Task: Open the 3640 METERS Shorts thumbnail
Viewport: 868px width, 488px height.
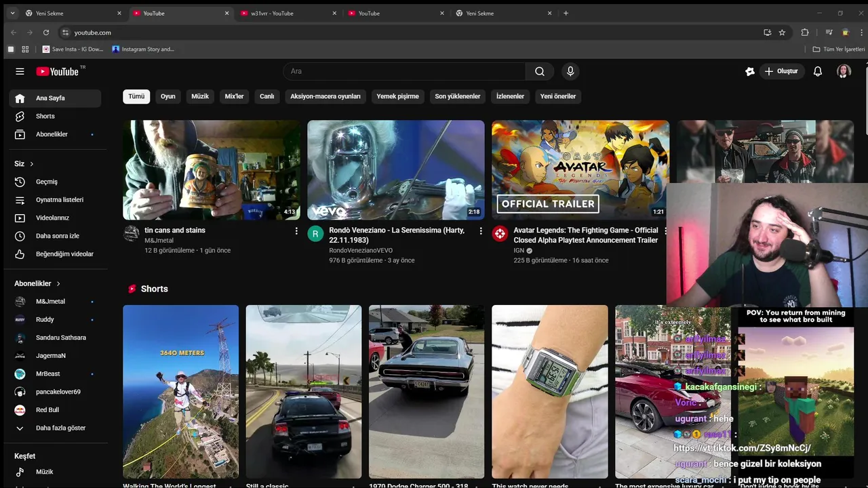Action: coord(180,392)
